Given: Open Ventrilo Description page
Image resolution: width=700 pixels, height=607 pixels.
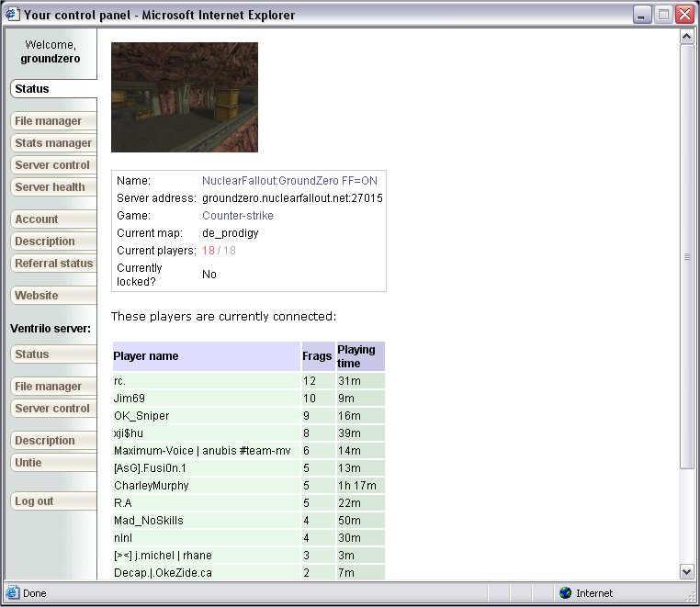Looking at the screenshot, I should [53, 440].
